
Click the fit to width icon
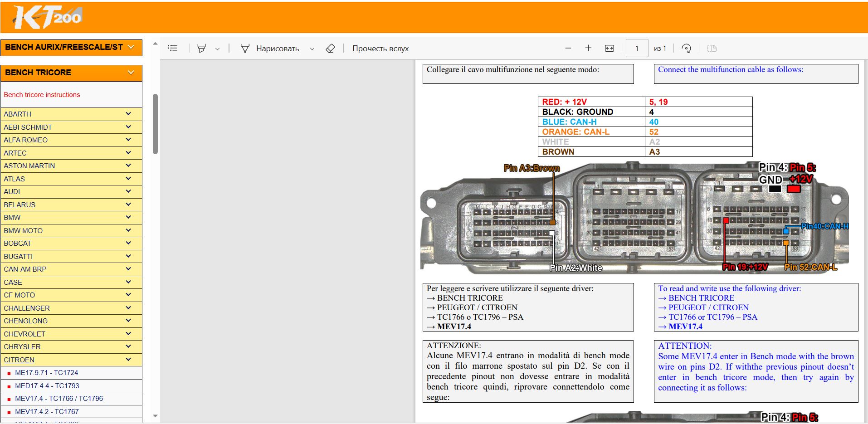pos(610,48)
